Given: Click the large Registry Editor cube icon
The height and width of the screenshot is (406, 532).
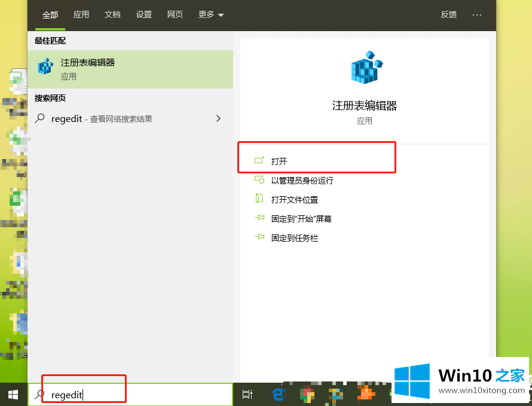Looking at the screenshot, I should tap(366, 67).
